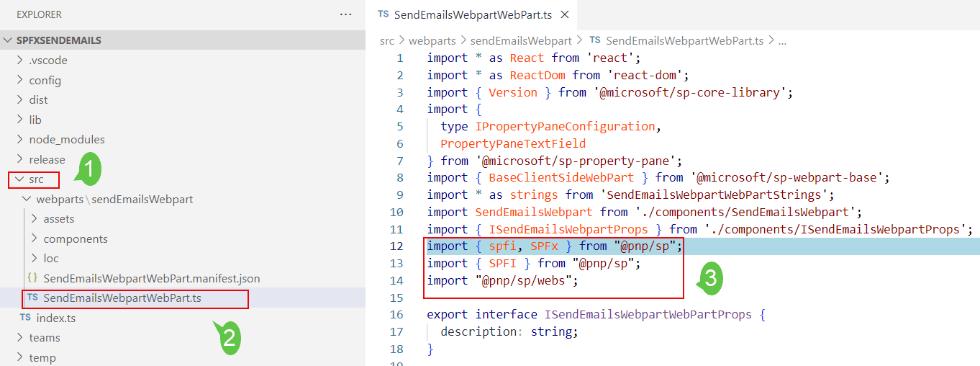
Task: Click BaseClientSideWebPart on line 8
Action: click(562, 177)
